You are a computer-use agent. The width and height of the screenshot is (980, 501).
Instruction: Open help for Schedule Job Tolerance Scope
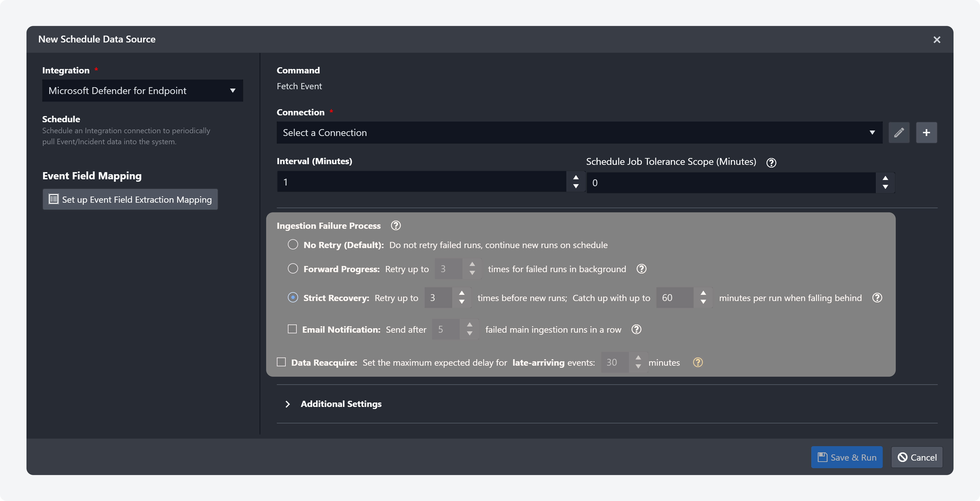771,162
